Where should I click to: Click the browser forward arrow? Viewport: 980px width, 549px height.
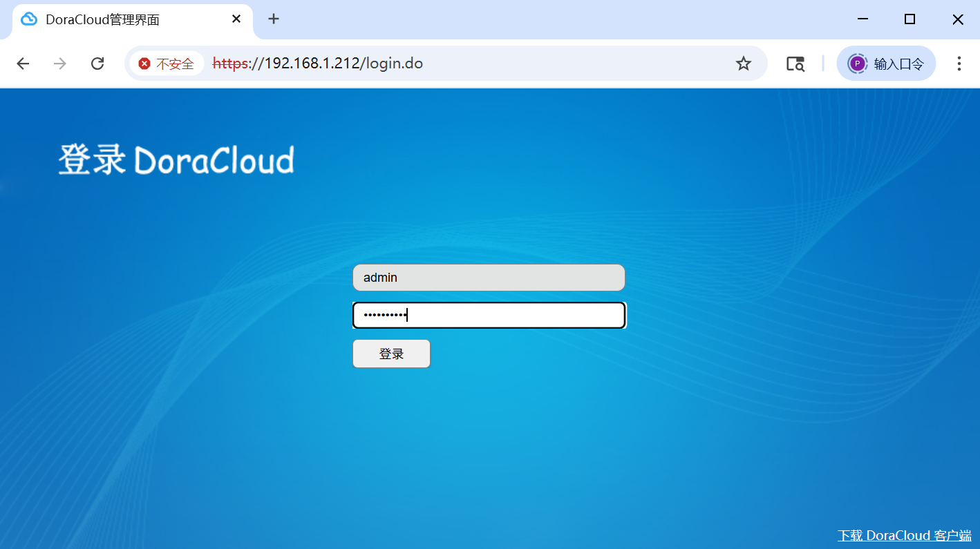tap(60, 64)
